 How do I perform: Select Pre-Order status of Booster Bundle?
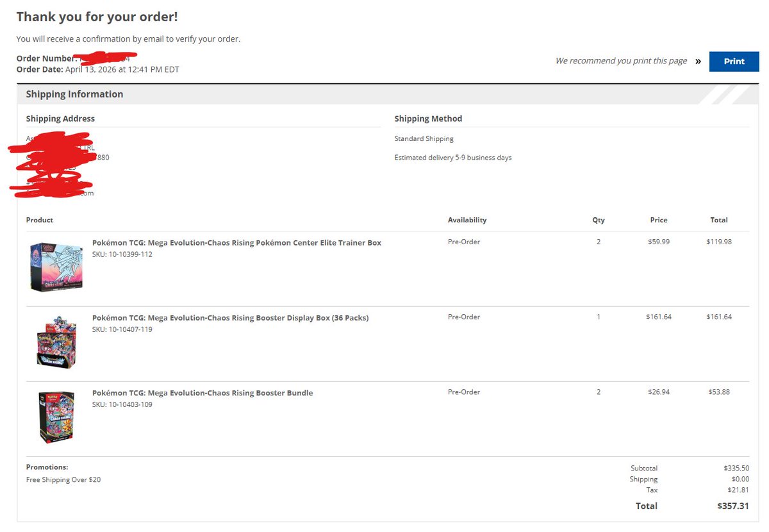464,392
